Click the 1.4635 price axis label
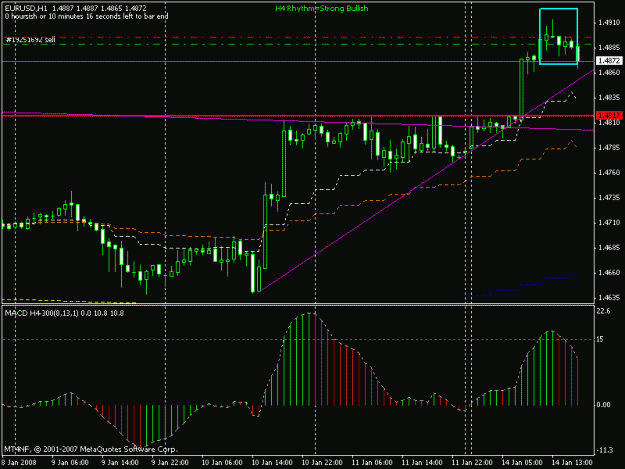Image resolution: width=625 pixels, height=469 pixels. pyautogui.click(x=609, y=298)
